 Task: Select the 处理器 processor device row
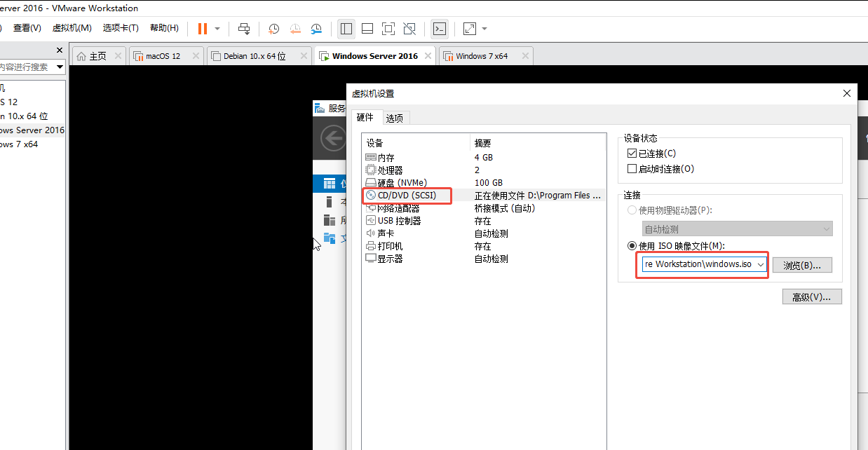484,170
